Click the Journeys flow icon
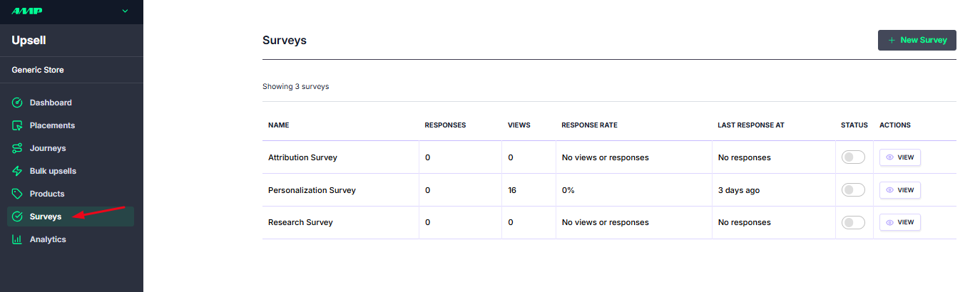The width and height of the screenshot is (980, 292). (18, 148)
